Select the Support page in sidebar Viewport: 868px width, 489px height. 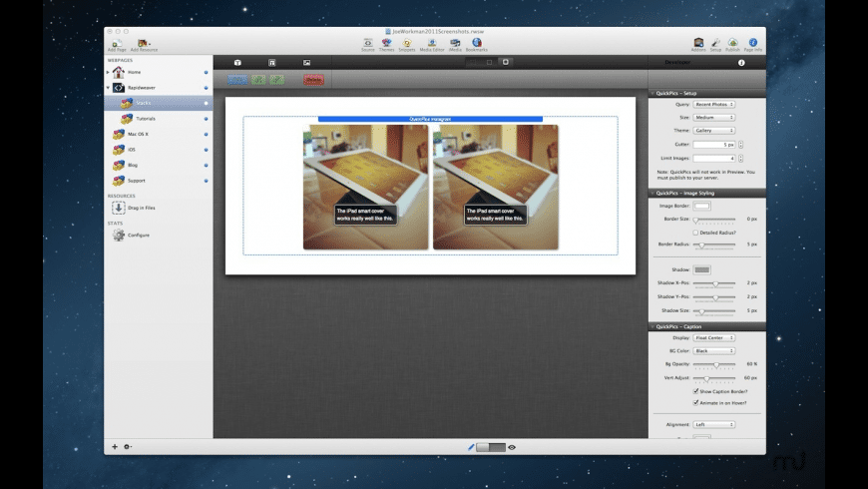point(159,181)
